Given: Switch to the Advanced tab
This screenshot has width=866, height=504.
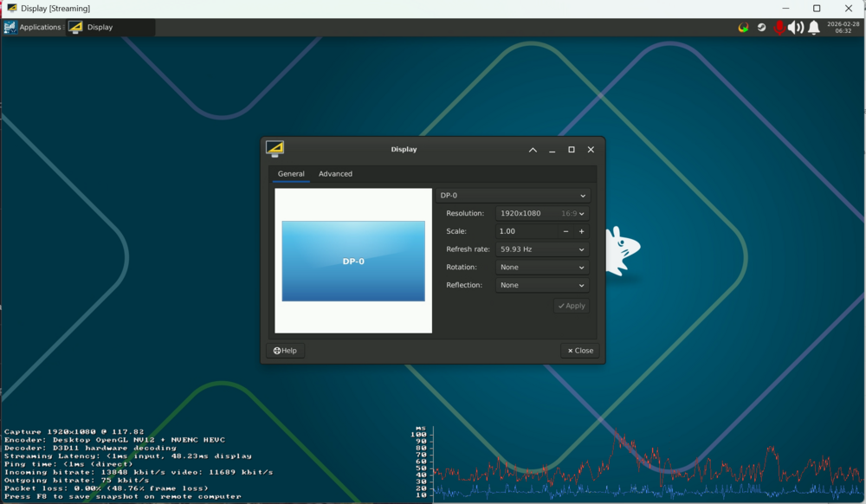Looking at the screenshot, I should click(335, 174).
